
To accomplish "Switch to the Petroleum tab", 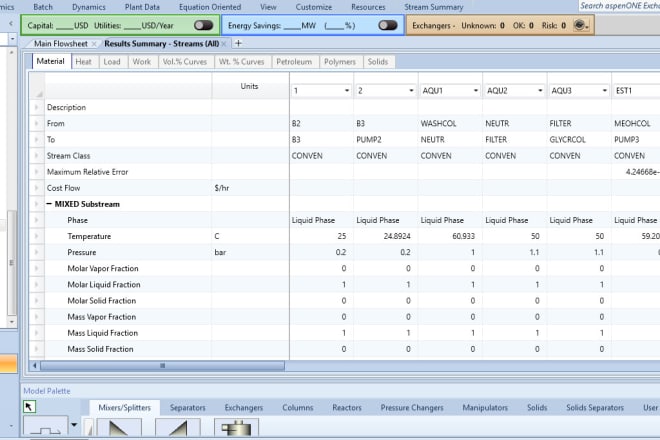I will click(294, 61).
